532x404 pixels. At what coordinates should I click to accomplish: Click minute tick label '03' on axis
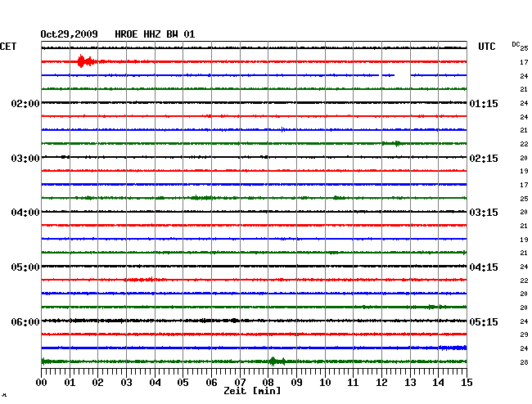[126, 383]
